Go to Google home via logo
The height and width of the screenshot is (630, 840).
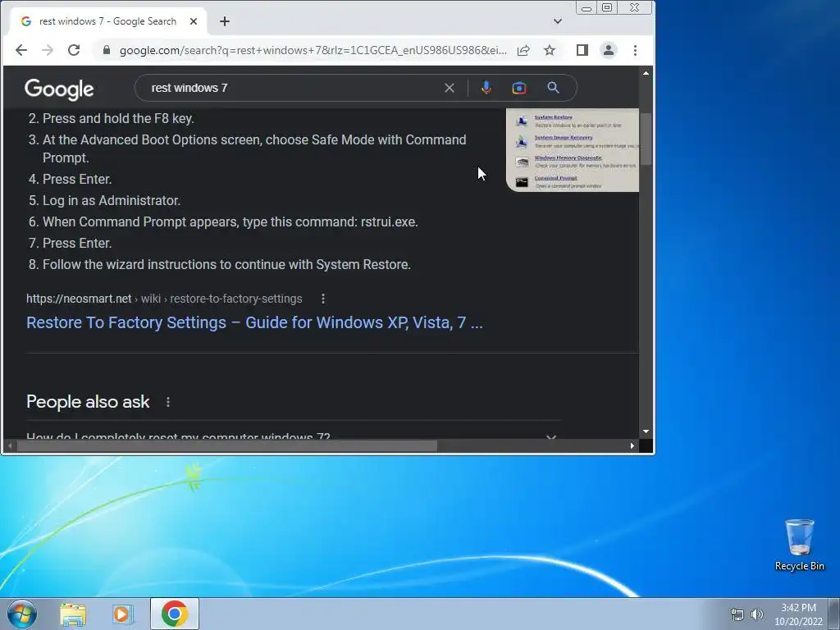(x=59, y=89)
